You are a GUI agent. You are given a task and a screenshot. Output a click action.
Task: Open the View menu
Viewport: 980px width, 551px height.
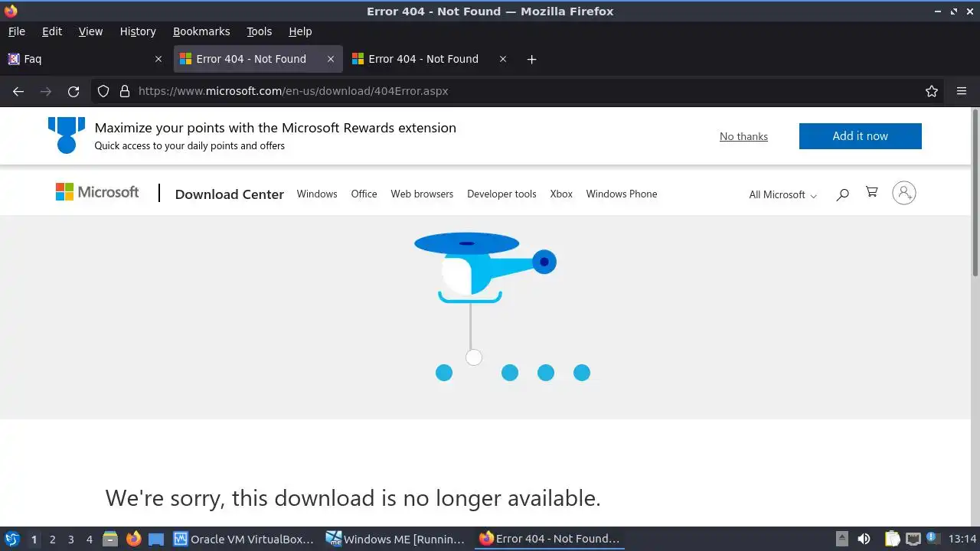click(90, 31)
